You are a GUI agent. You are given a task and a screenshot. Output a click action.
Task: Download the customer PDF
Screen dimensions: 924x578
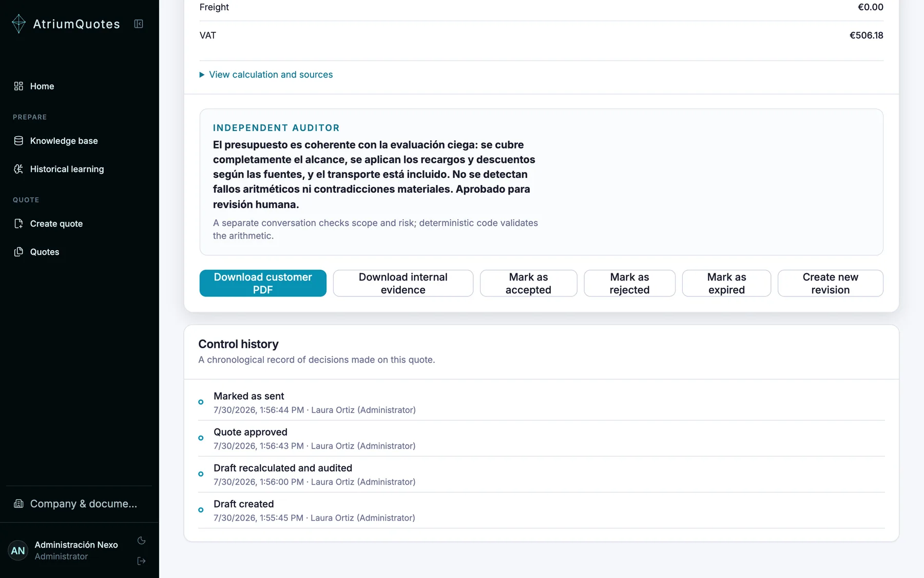tap(263, 283)
